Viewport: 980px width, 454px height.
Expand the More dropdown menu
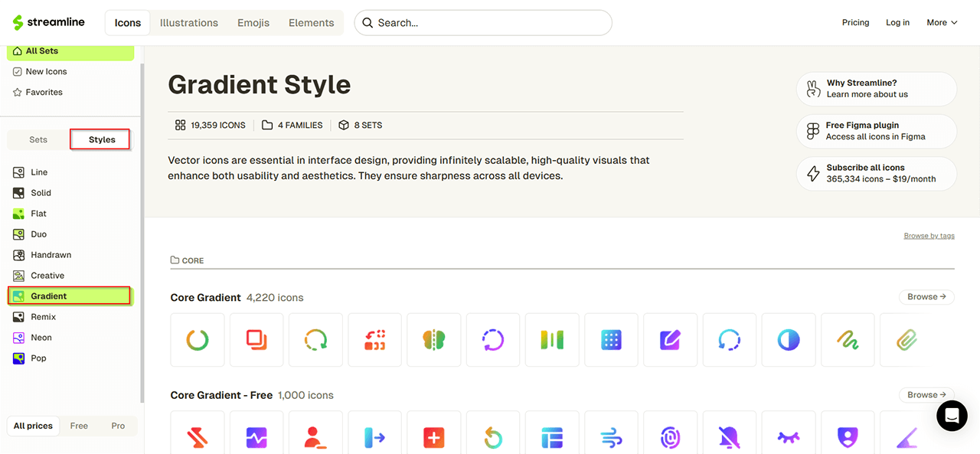click(x=941, y=23)
